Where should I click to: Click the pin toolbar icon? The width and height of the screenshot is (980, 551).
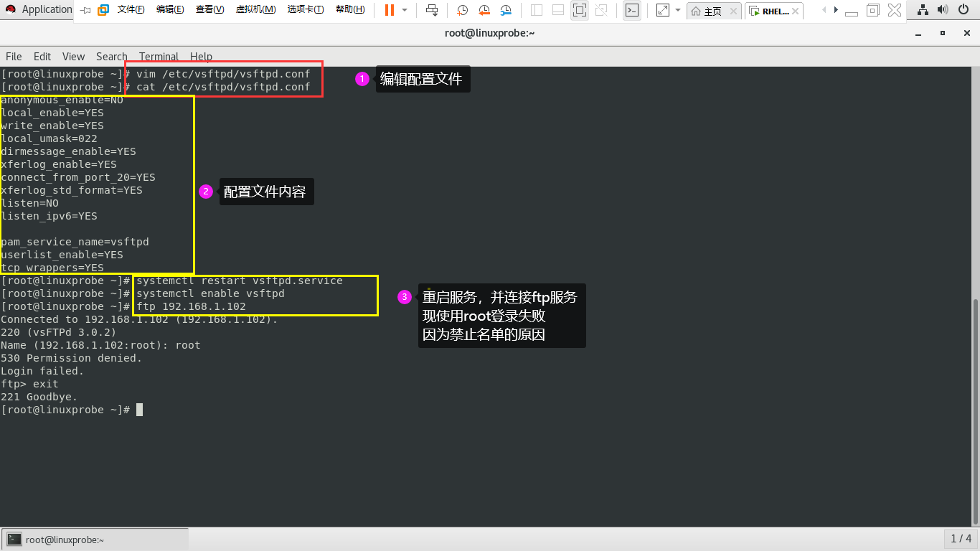(85, 10)
